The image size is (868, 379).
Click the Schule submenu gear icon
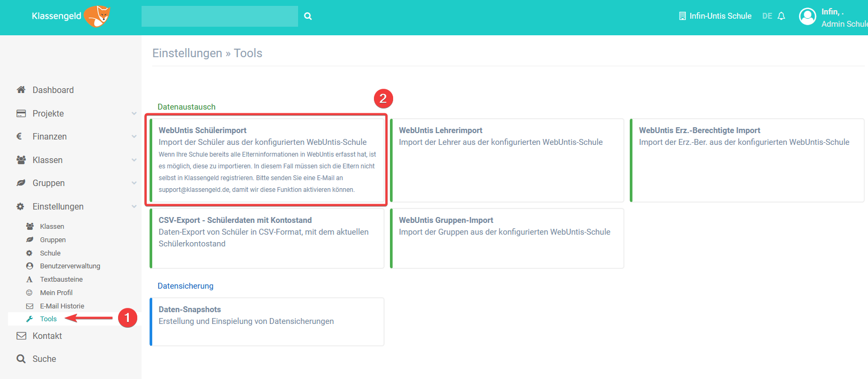coord(29,253)
